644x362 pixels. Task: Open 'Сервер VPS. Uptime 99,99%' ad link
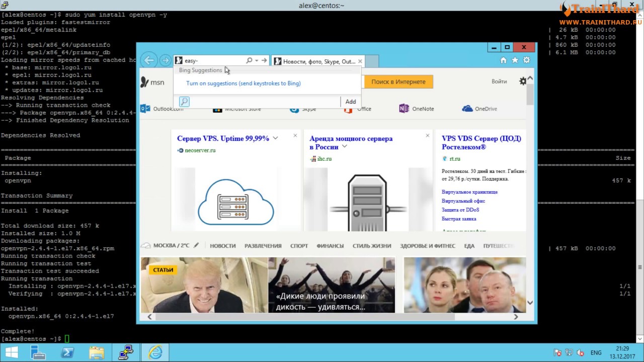[x=223, y=138]
